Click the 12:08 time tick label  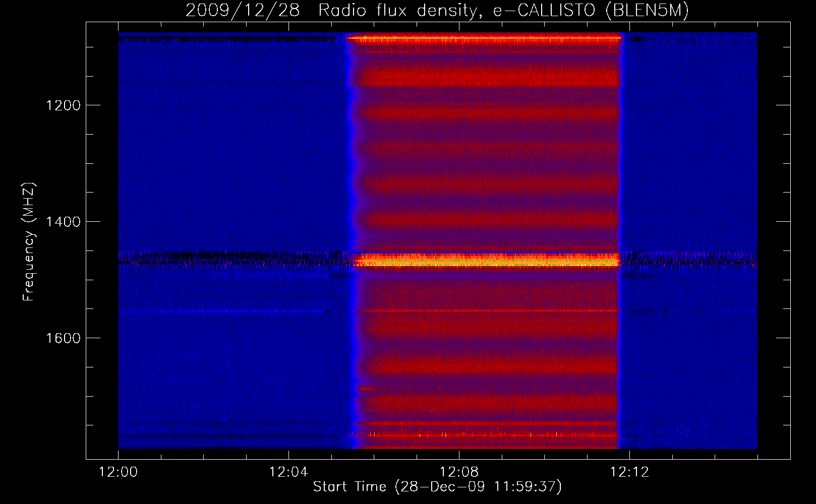459,472
